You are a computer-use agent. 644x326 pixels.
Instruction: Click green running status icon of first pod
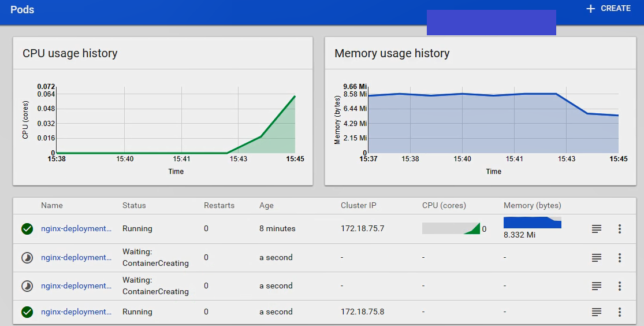pyautogui.click(x=27, y=229)
